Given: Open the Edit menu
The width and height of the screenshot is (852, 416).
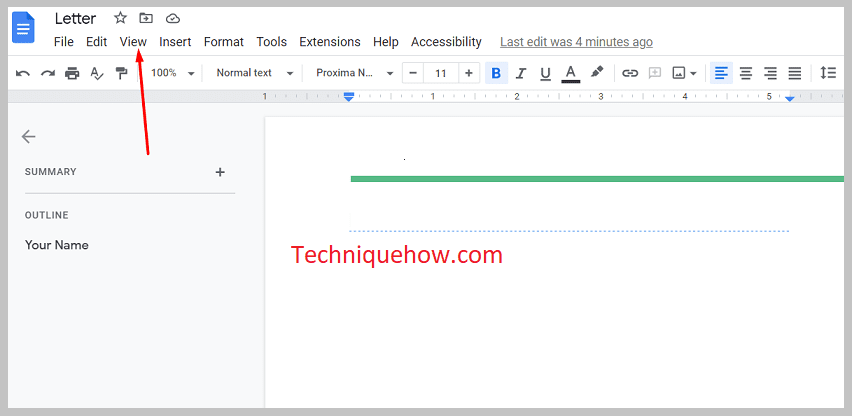Looking at the screenshot, I should 97,42.
